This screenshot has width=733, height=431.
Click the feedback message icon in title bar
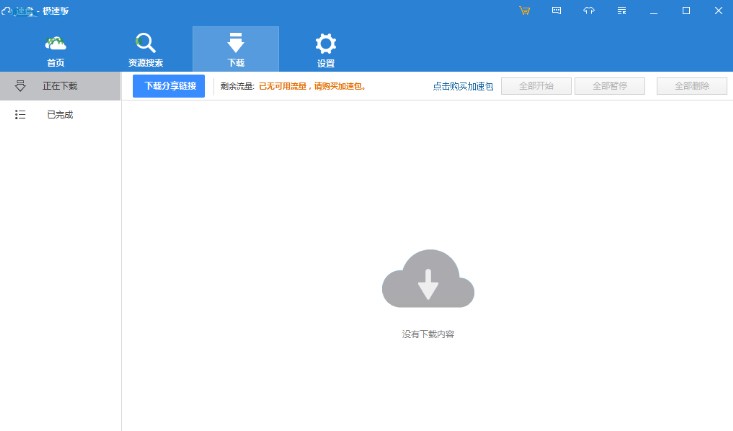pyautogui.click(x=556, y=10)
